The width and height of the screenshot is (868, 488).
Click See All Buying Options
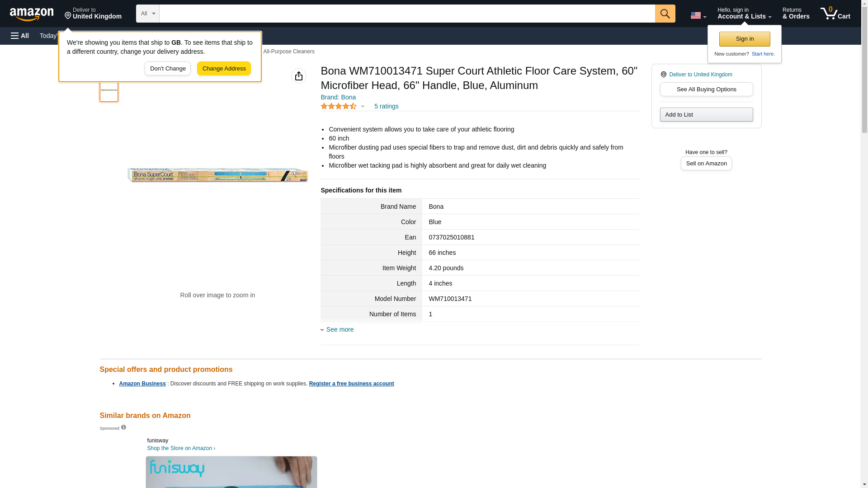[706, 89]
